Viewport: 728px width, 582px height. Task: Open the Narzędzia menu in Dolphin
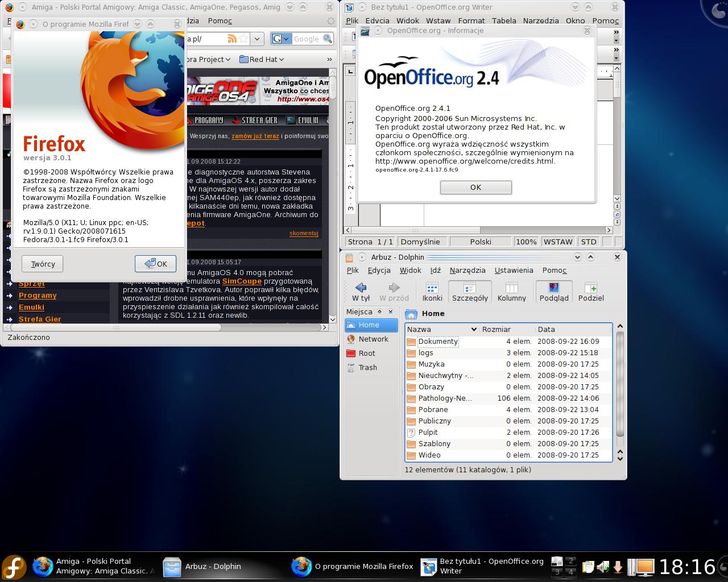468,271
